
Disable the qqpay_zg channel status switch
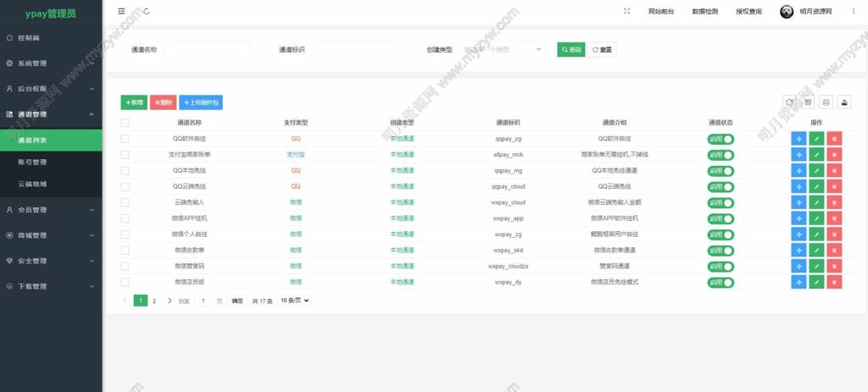pyautogui.click(x=721, y=139)
